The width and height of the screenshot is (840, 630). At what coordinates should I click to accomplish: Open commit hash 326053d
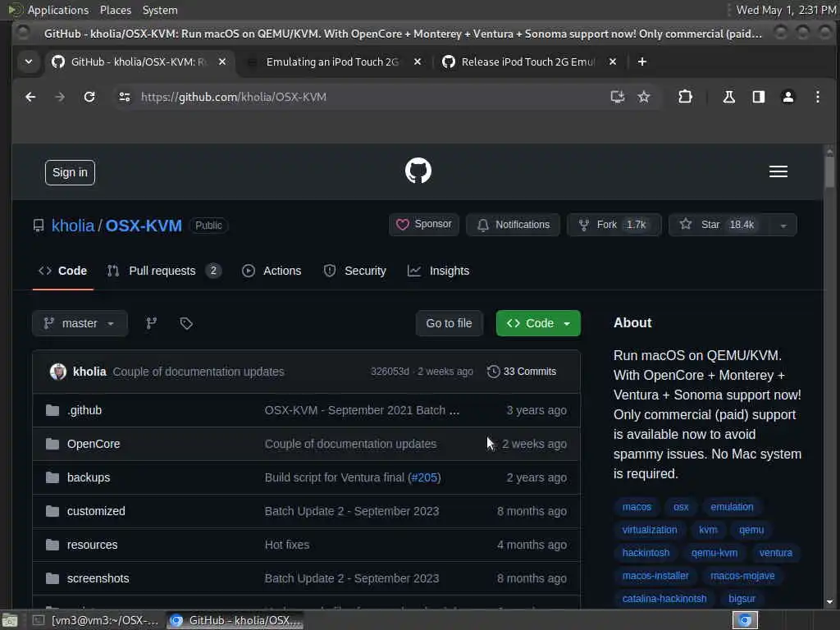click(390, 372)
